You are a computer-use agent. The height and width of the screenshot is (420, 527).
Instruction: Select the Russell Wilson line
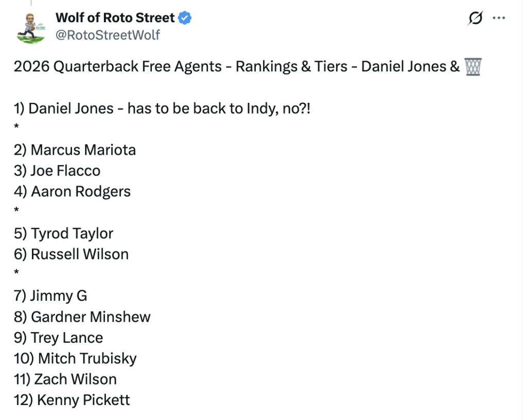point(71,254)
